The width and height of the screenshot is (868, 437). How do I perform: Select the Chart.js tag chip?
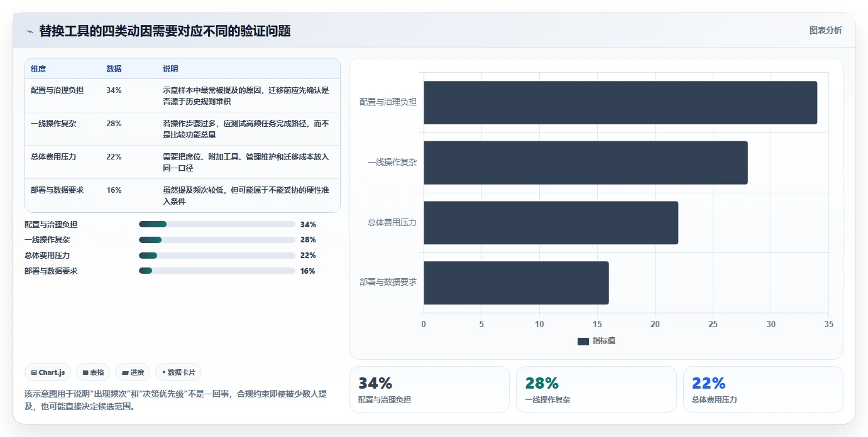[x=48, y=372]
